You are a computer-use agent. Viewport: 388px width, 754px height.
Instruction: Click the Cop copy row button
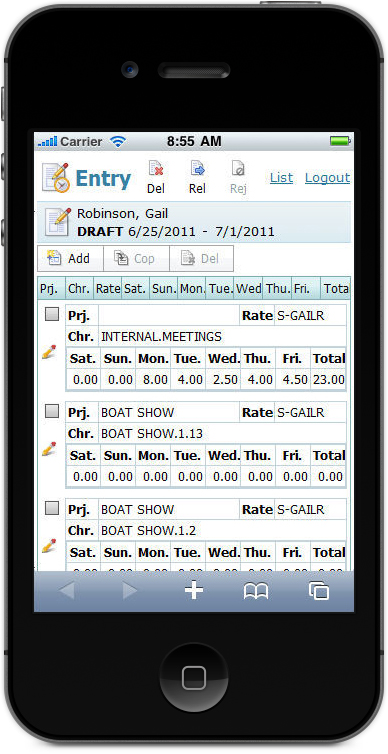136,259
